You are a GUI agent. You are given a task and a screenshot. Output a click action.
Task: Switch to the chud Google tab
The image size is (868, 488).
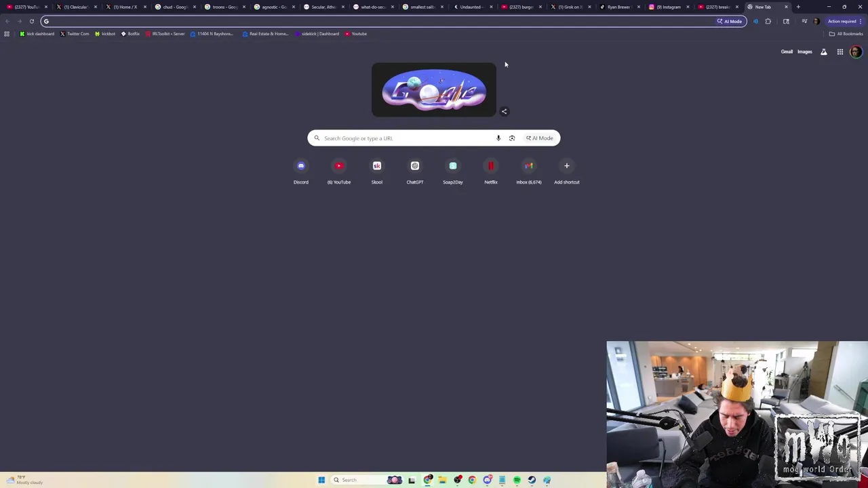[x=174, y=7]
